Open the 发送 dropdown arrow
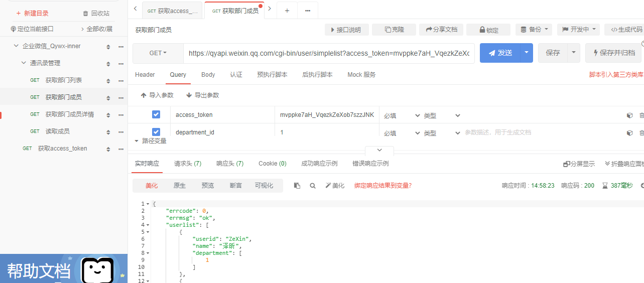The image size is (644, 283). pyautogui.click(x=527, y=53)
